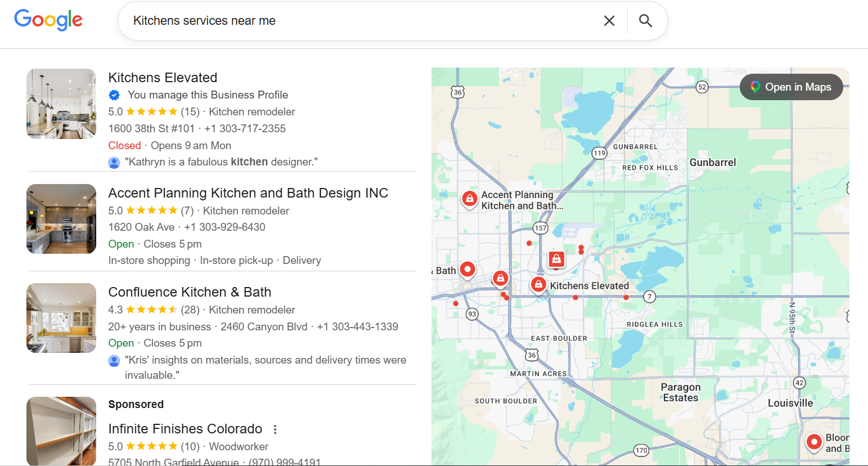868x466 pixels.
Task: Click the magnifier search icon
Action: click(x=646, y=21)
